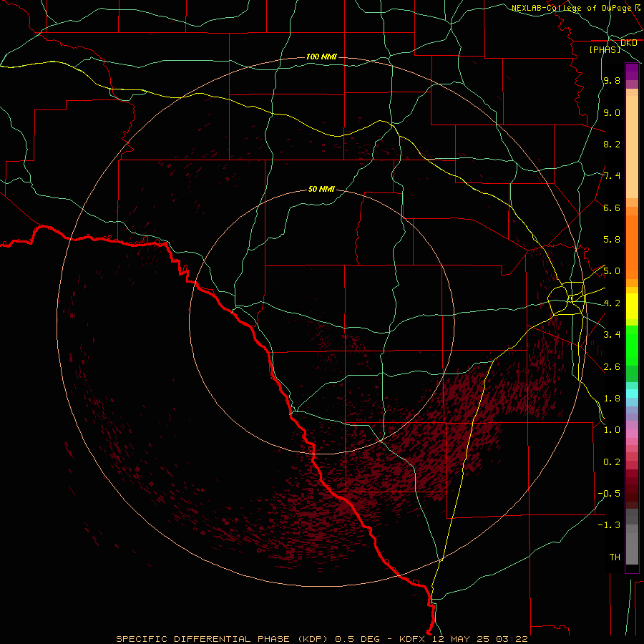Click the 0.2 value on the color scale
Viewport: 644px width, 644px height.
click(x=612, y=462)
